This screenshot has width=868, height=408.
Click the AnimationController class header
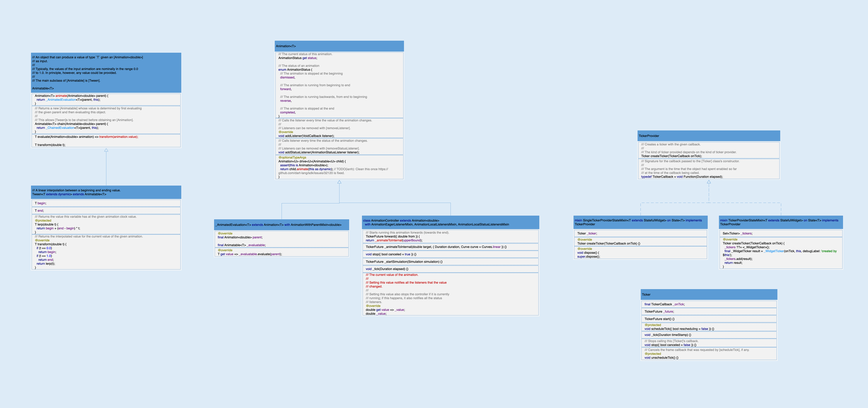tap(450, 222)
